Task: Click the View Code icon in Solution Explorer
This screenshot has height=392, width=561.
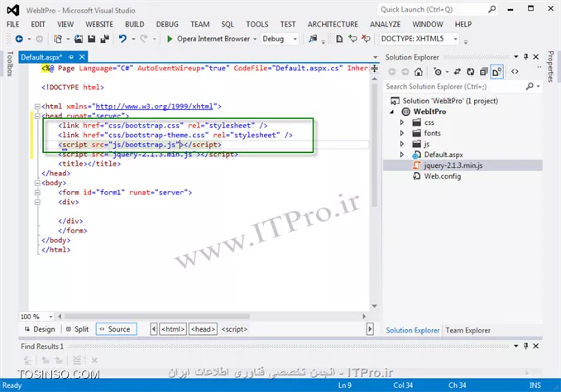Action: pos(515,71)
